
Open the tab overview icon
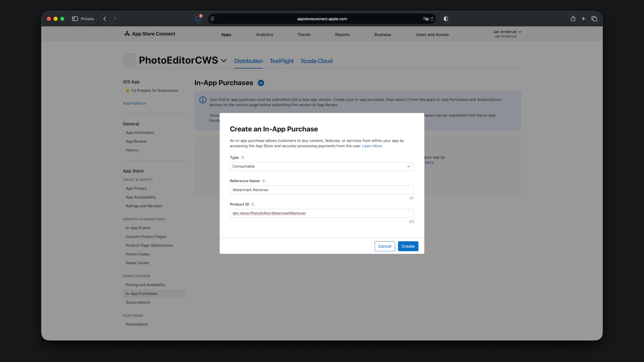tap(594, 19)
